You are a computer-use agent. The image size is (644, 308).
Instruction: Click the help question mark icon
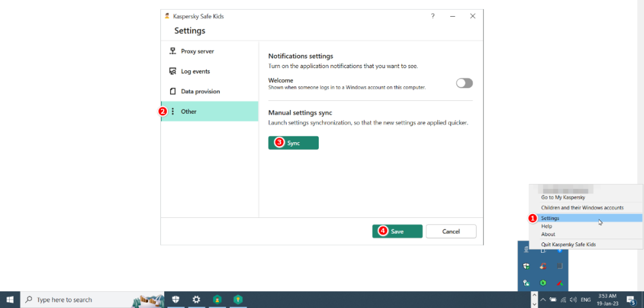pos(433,16)
